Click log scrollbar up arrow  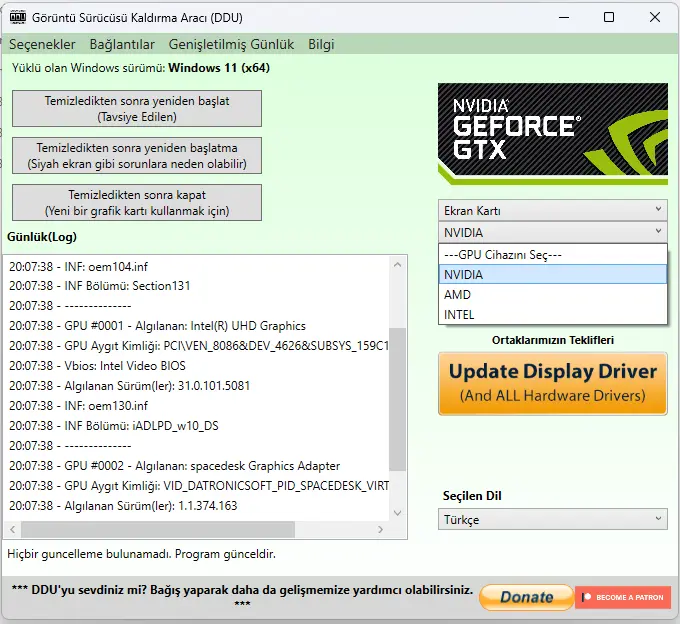[398, 265]
